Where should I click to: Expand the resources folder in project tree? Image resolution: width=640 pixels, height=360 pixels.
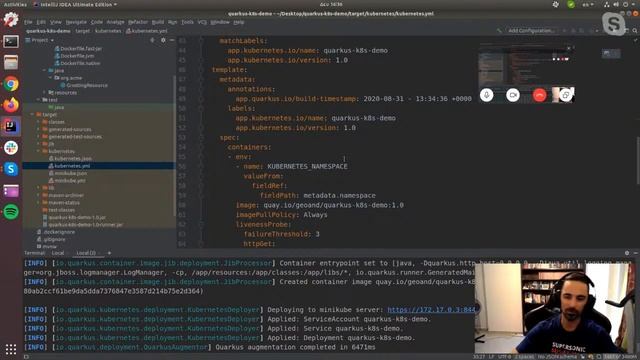[x=44, y=93]
